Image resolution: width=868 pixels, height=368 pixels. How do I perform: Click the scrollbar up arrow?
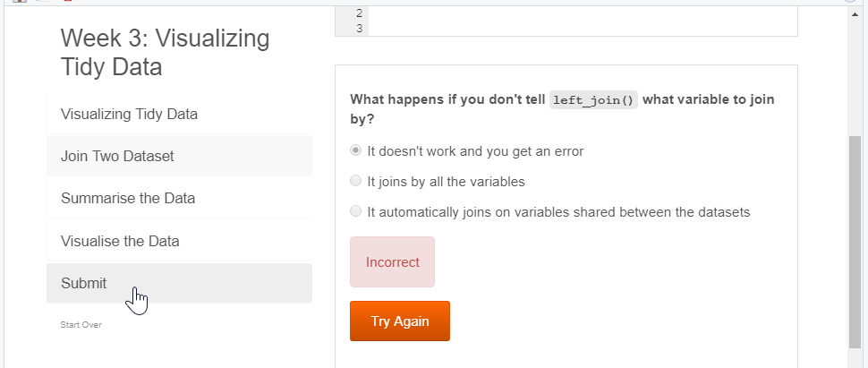coord(855,13)
